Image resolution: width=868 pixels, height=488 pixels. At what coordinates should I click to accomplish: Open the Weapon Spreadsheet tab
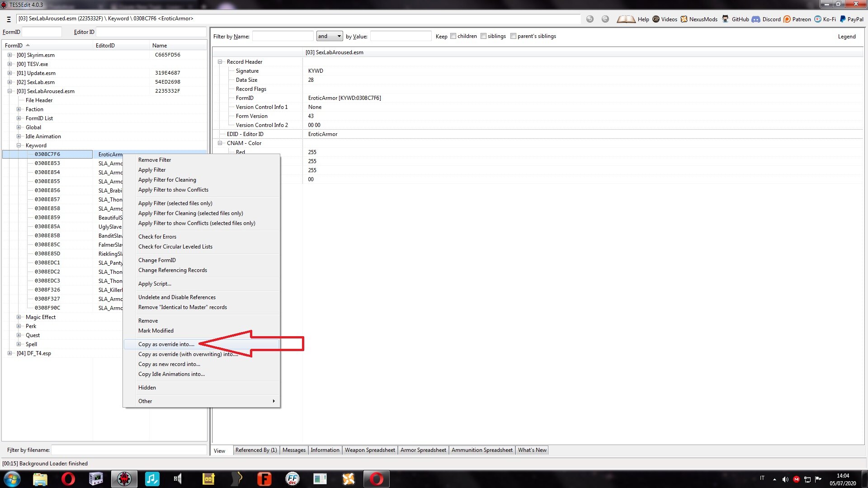tap(370, 450)
